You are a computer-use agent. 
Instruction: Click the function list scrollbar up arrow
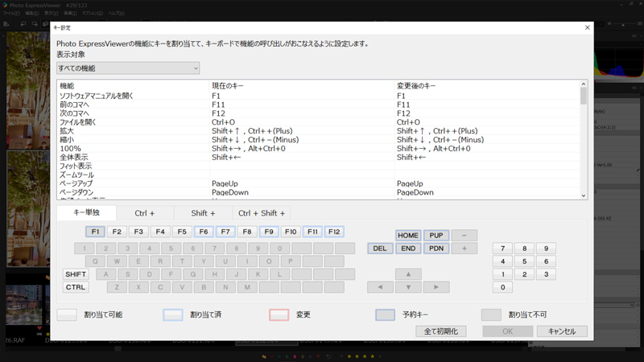tap(583, 84)
